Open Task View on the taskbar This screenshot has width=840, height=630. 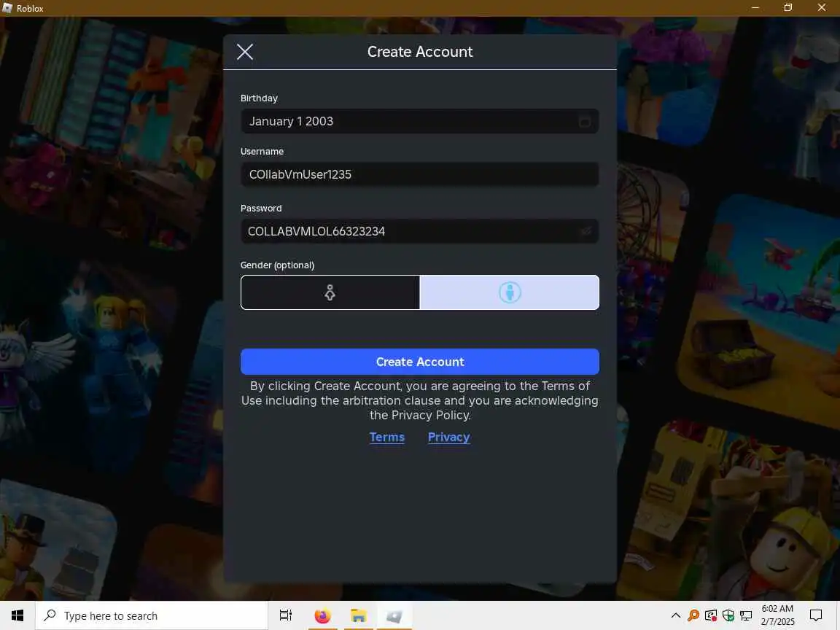286,615
